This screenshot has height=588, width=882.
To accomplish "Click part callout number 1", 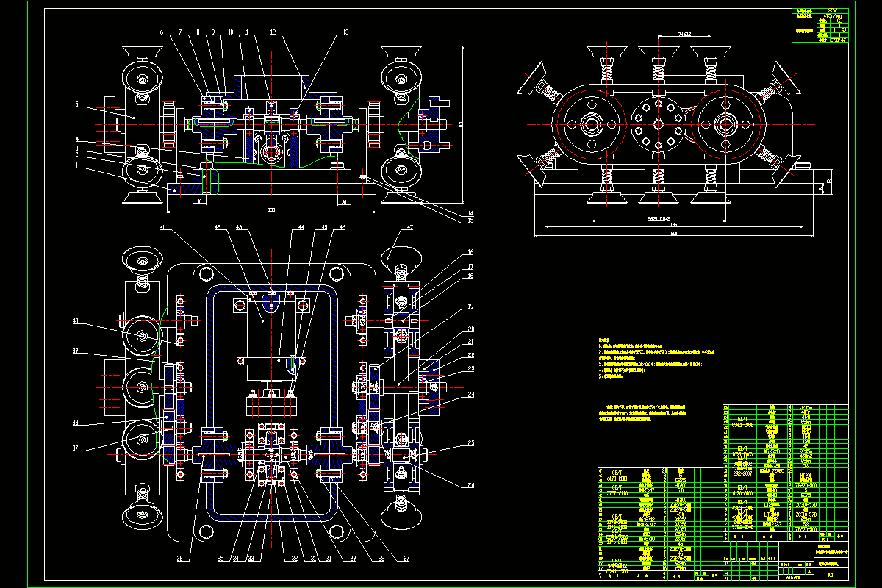I will point(76,165).
